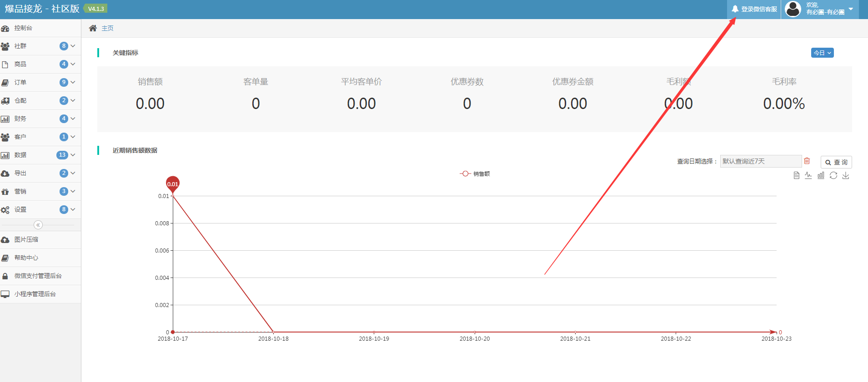Click the 2018-10-20 axis label
This screenshot has width=868, height=382.
(475, 339)
